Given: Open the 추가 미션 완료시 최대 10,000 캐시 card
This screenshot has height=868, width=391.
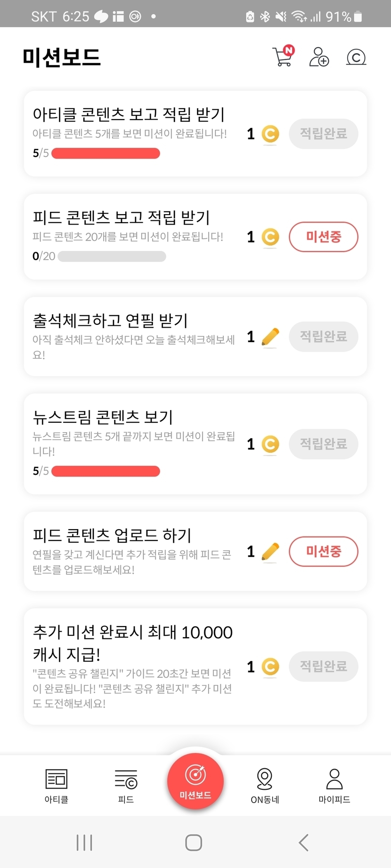Looking at the screenshot, I should coord(132,666).
